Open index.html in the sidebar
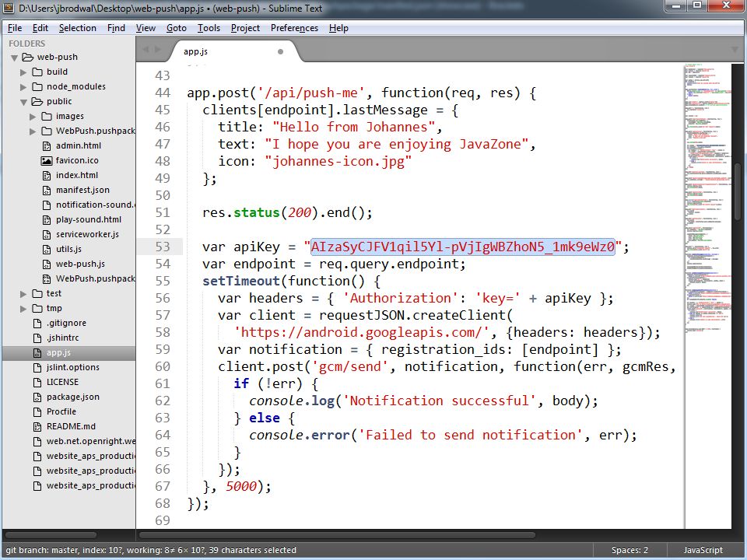The width and height of the screenshot is (747, 560). pyautogui.click(x=77, y=175)
